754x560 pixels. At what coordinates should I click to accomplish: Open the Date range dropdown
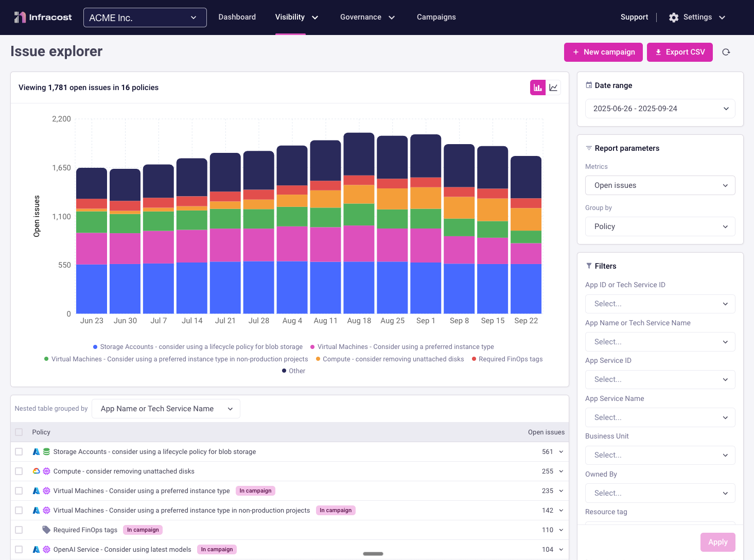pos(660,109)
